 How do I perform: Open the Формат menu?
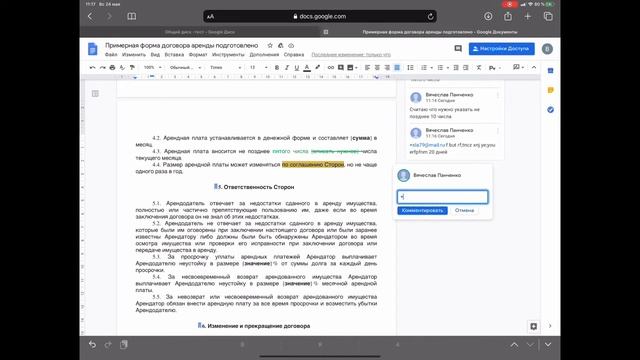click(198, 55)
